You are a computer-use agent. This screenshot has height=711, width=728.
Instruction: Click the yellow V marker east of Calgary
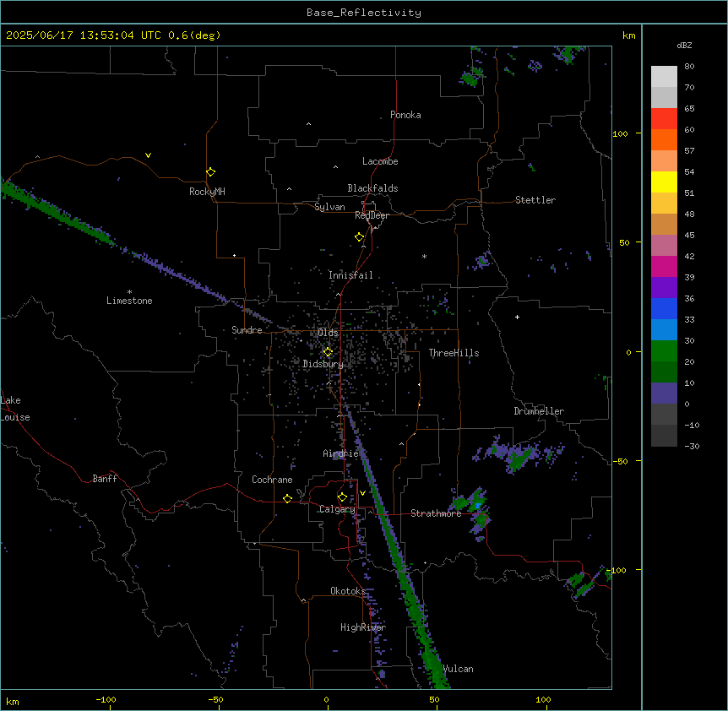(362, 493)
